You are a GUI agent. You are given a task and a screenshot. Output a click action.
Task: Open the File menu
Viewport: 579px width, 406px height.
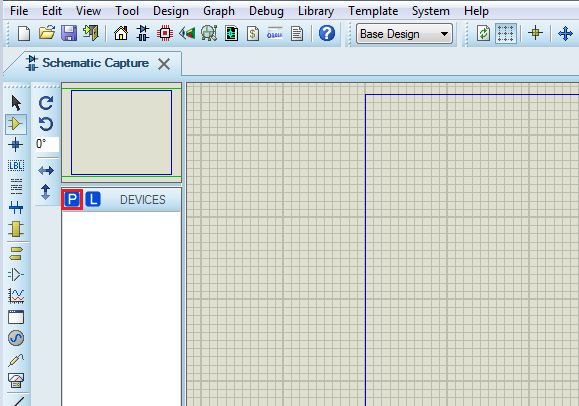(x=19, y=11)
